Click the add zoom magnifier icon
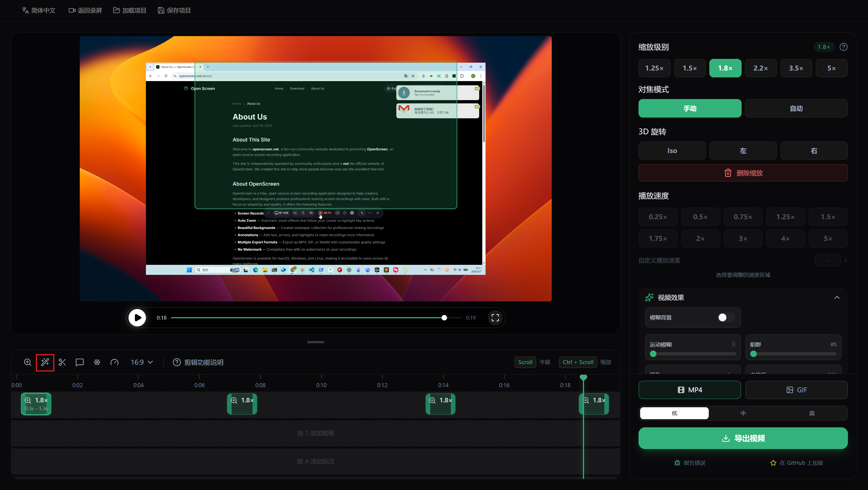Screen dimensions: 868x490 tap(28, 362)
